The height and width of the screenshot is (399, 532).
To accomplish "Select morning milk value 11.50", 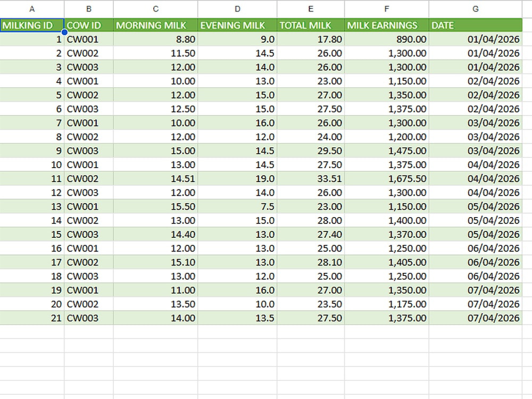I will click(x=155, y=53).
